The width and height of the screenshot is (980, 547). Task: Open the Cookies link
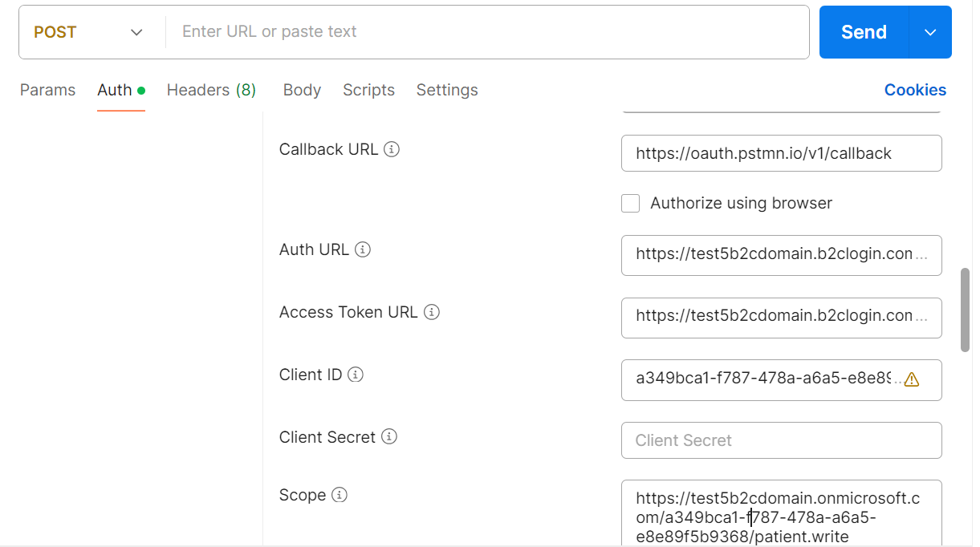[915, 90]
